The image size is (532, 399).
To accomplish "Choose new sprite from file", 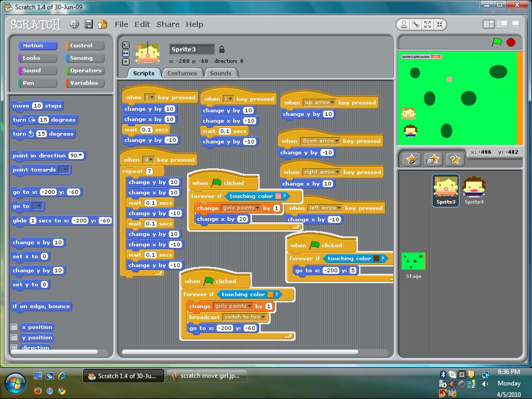I will [433, 159].
